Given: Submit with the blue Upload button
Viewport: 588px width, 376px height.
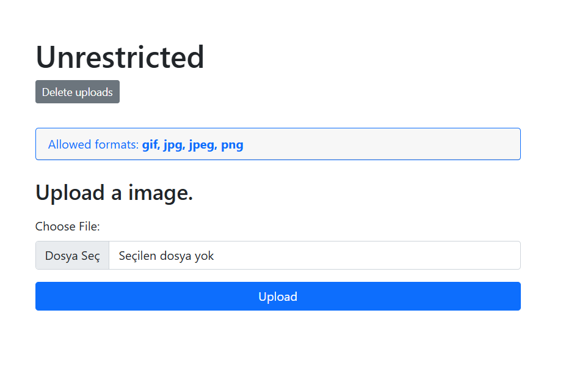Looking at the screenshot, I should tap(278, 297).
